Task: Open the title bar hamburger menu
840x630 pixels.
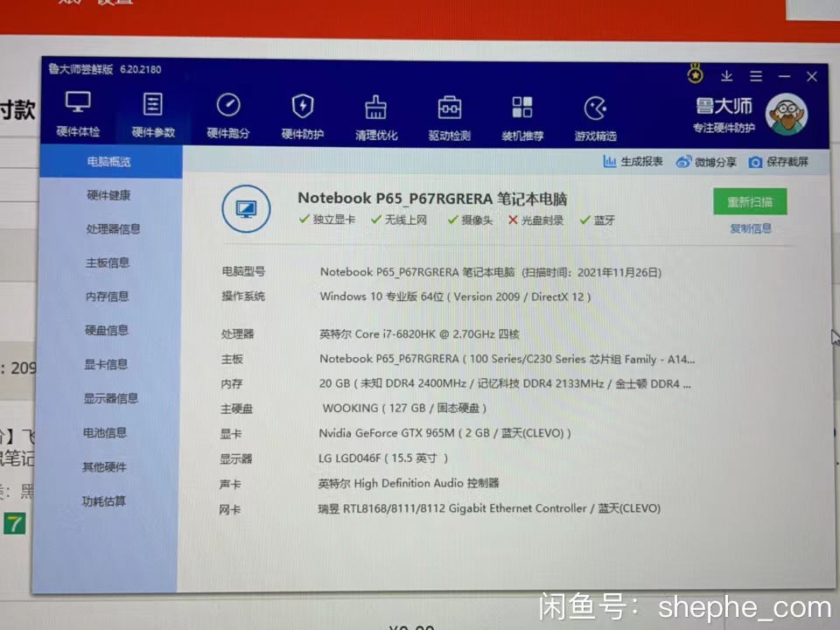Action: pos(756,77)
